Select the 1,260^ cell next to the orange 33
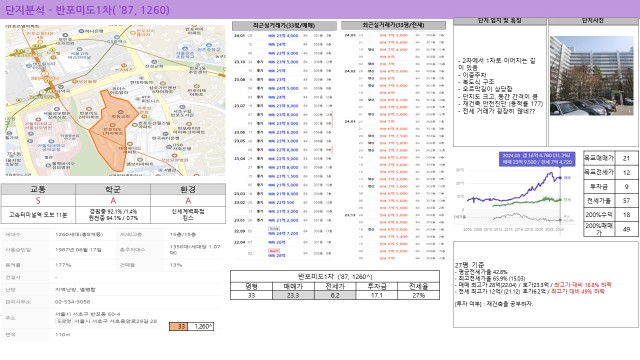Viewport: 640px width, 360px height. (201, 326)
